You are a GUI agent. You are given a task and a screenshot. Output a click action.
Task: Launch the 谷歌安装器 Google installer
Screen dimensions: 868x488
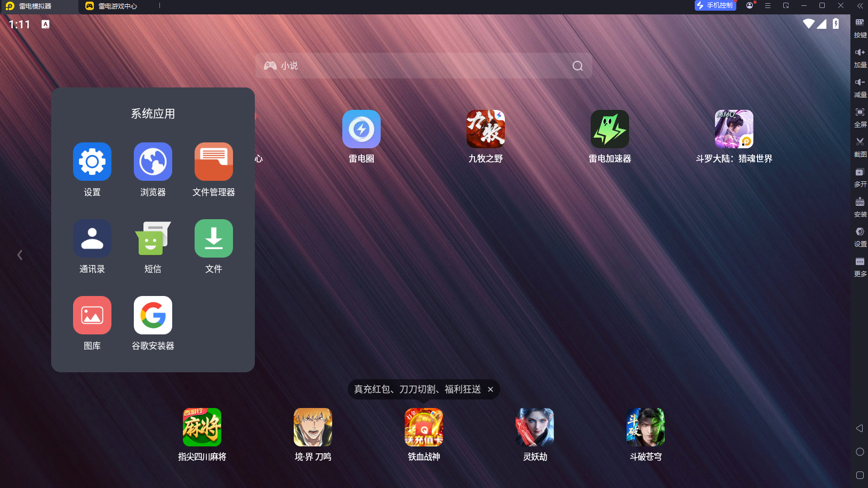point(153,315)
